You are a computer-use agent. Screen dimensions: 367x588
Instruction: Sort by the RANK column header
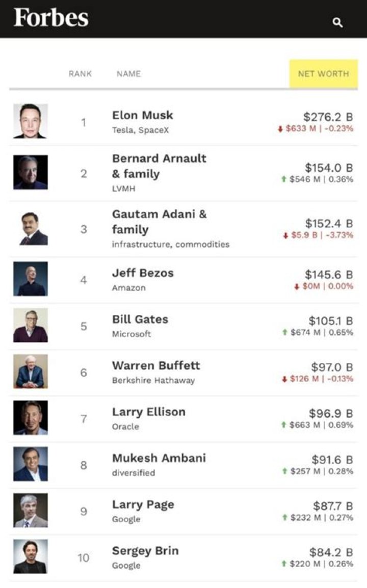point(80,73)
